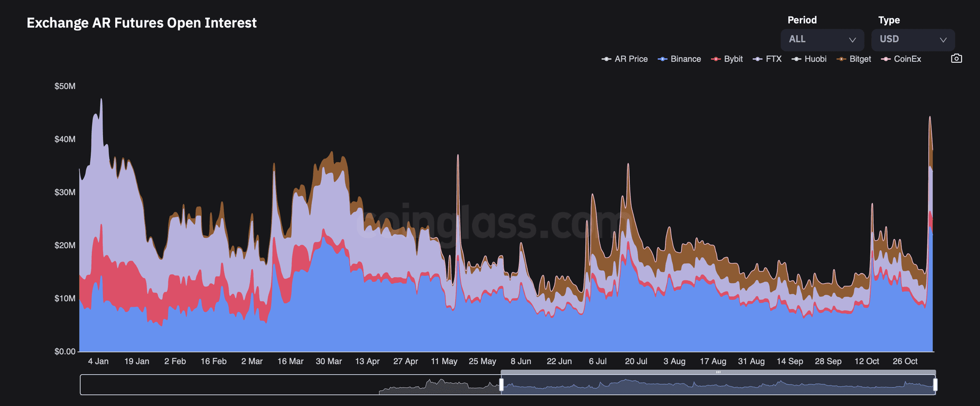Image resolution: width=980 pixels, height=406 pixels.
Task: Toggle Bitget series in legend
Action: click(854, 59)
